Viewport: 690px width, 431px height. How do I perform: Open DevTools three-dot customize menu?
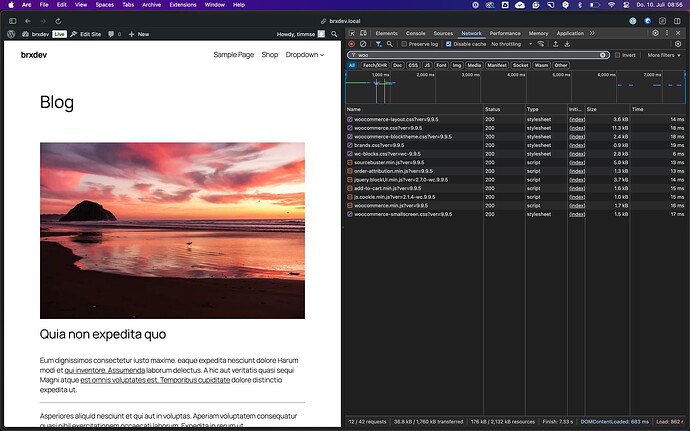(x=667, y=33)
